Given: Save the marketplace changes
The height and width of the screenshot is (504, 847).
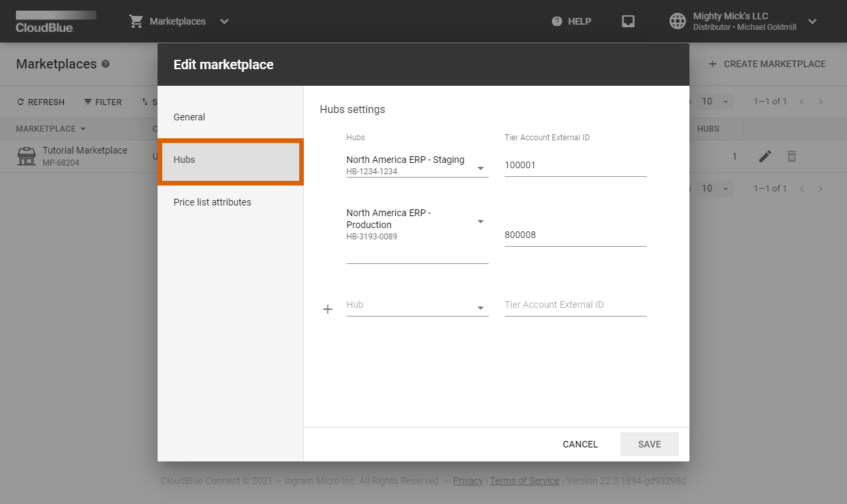Looking at the screenshot, I should click(x=649, y=443).
